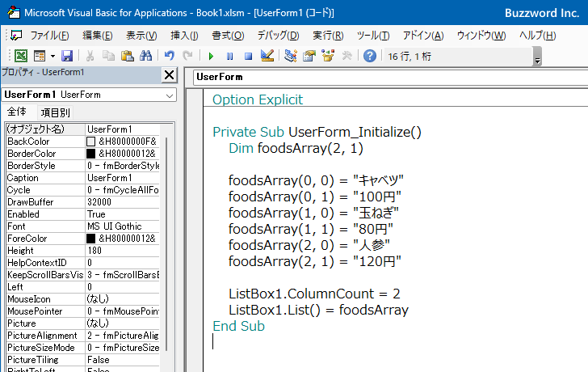Select the PictureSizeMode property row
Image resolution: width=588 pixels, height=372 pixels.
tap(83, 348)
